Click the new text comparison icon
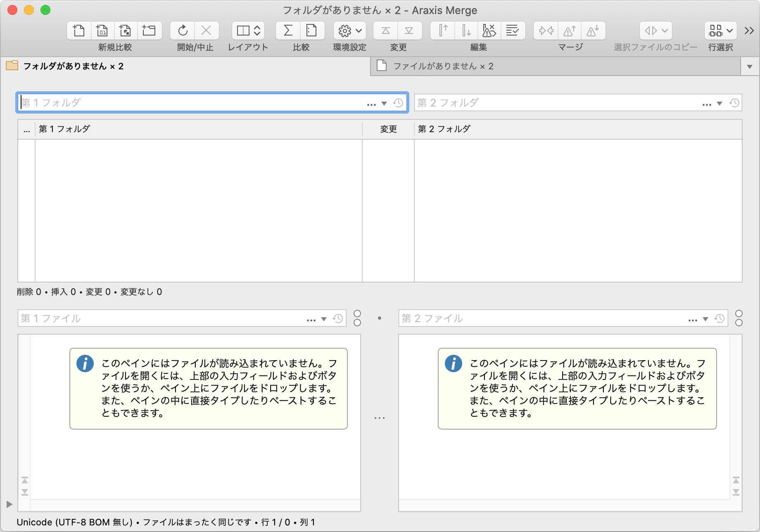The width and height of the screenshot is (760, 532). pyautogui.click(x=78, y=31)
